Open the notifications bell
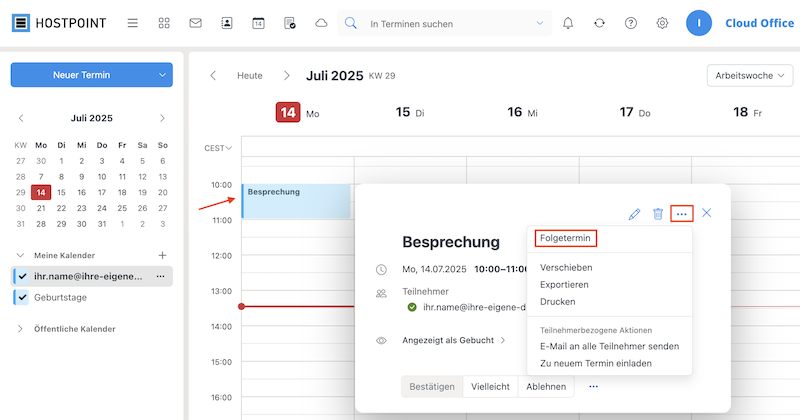The height and width of the screenshot is (420, 800). click(x=568, y=23)
